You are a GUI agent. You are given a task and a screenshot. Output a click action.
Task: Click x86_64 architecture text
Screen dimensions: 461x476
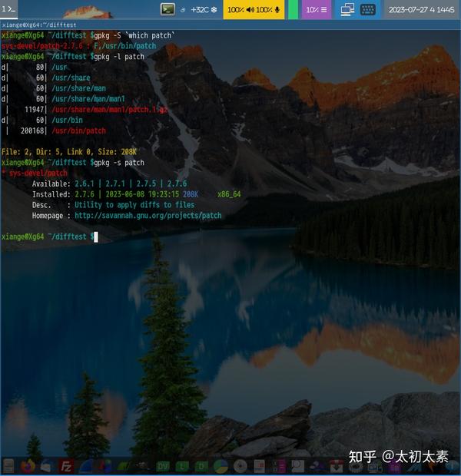[229, 194]
